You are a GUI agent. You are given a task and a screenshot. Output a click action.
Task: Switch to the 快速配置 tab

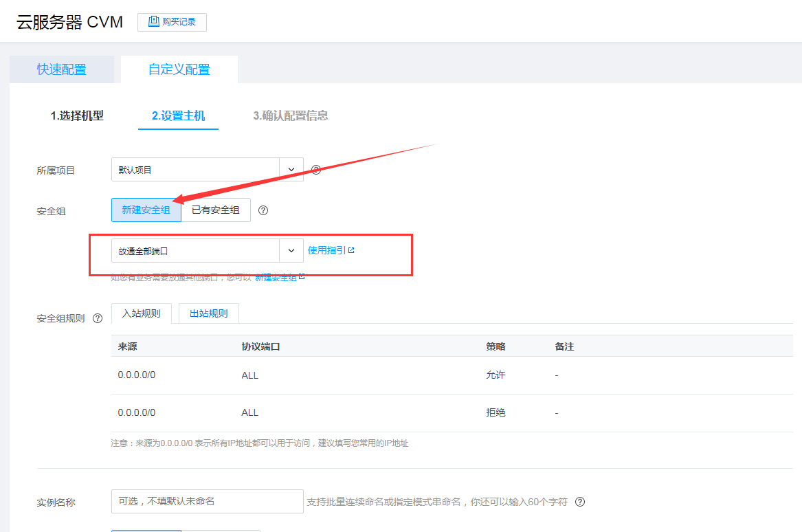[61, 69]
